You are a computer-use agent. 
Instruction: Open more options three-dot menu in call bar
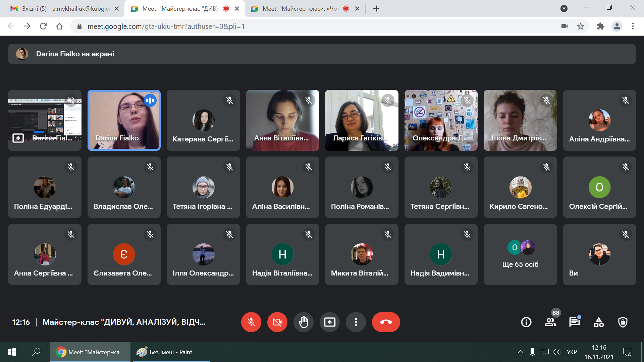tap(356, 322)
